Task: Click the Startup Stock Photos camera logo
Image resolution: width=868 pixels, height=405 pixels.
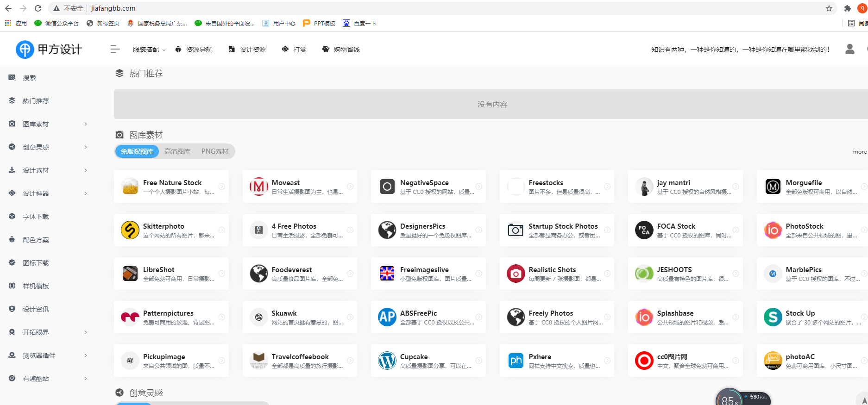Action: tap(516, 230)
